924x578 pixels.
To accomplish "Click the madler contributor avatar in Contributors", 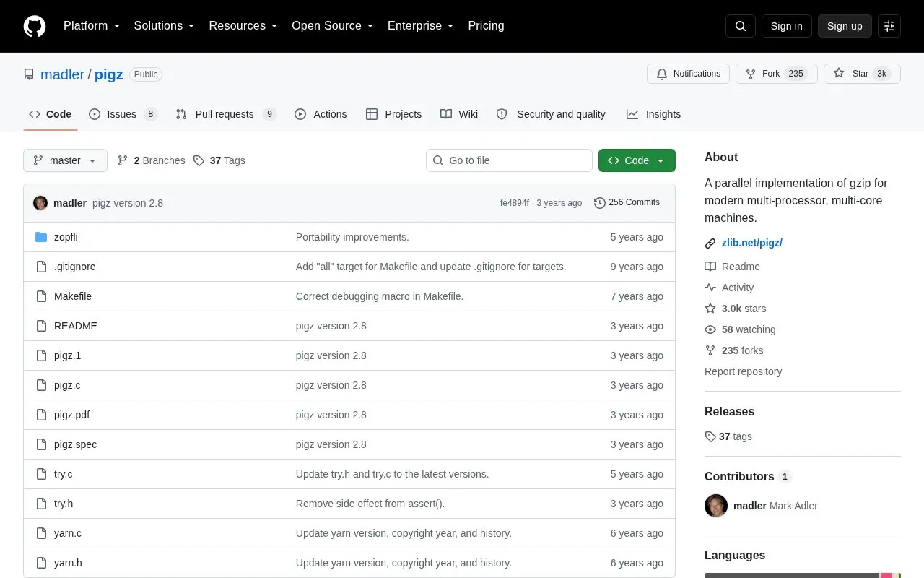I will [716, 506].
